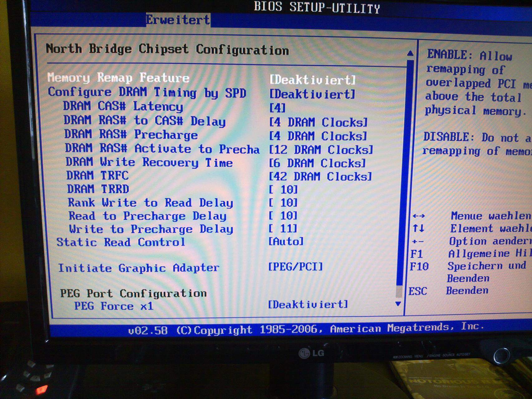The height and width of the screenshot is (399, 532).
Task: Change DRAM RAS# Precharge clocks value
Action: click(x=318, y=136)
